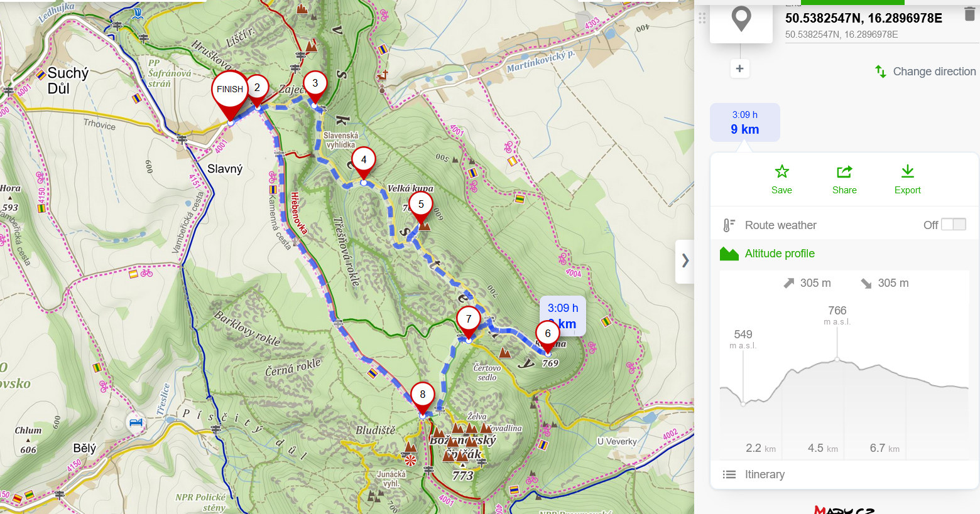
Task: Click the FINISH marker on the map
Action: pyautogui.click(x=230, y=91)
